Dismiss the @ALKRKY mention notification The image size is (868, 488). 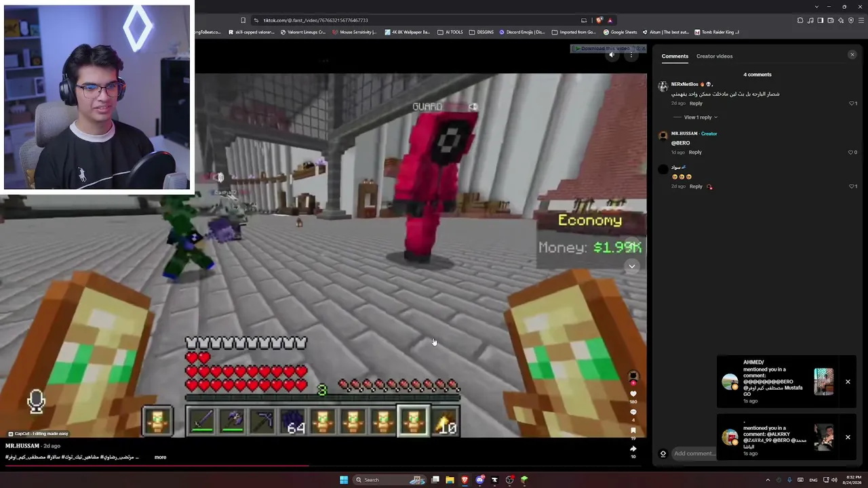pos(848,437)
